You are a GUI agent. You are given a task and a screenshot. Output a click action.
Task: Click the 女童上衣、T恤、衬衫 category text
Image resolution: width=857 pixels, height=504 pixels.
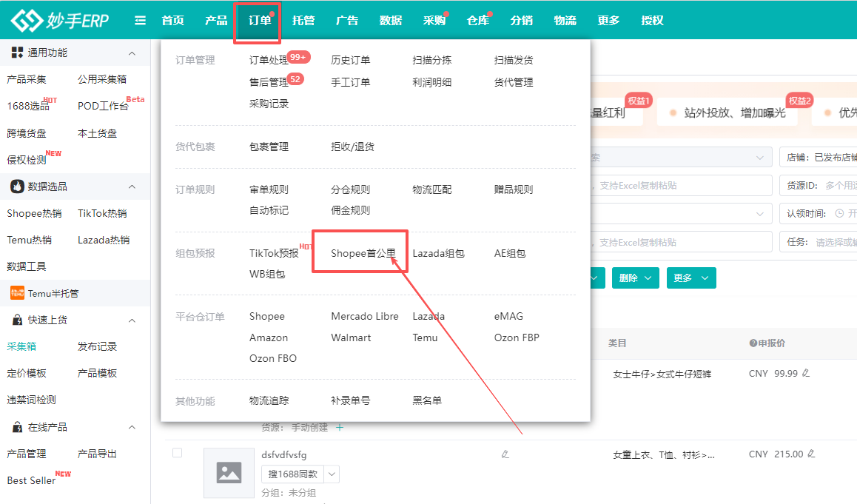coord(664,455)
